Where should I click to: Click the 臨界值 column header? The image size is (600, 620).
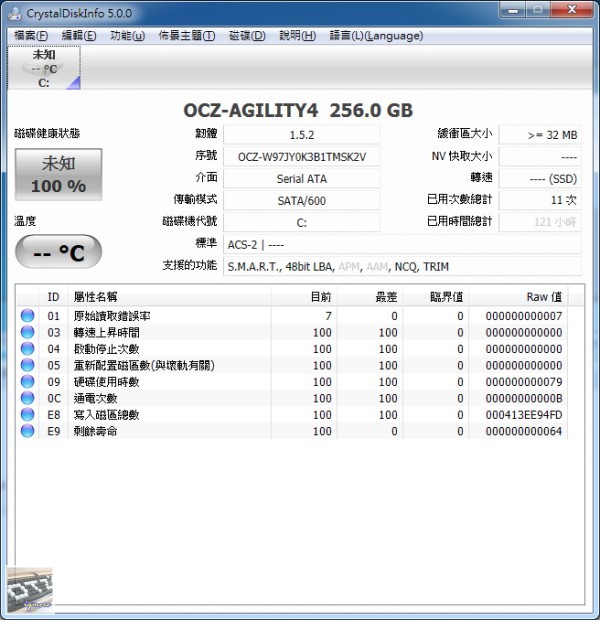pyautogui.click(x=435, y=297)
